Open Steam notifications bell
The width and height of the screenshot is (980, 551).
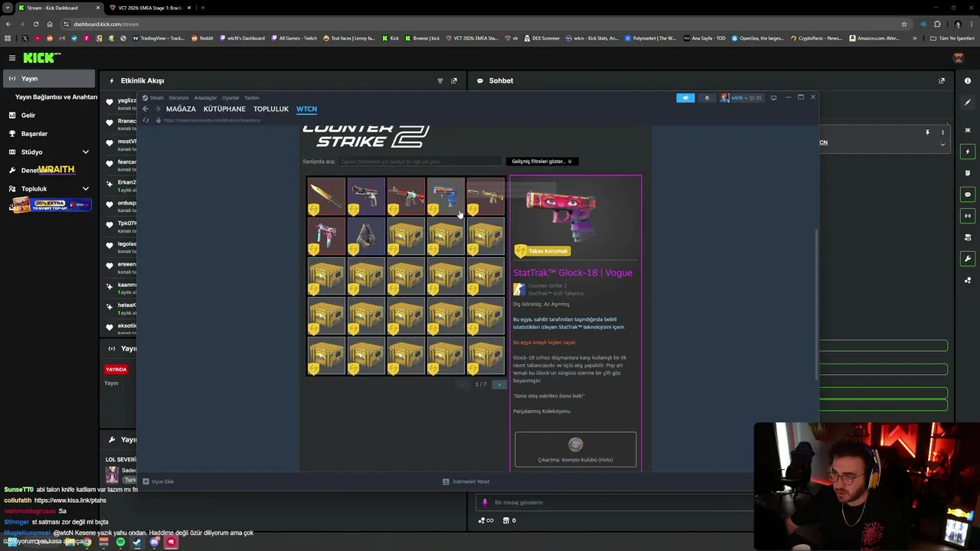[x=707, y=97]
